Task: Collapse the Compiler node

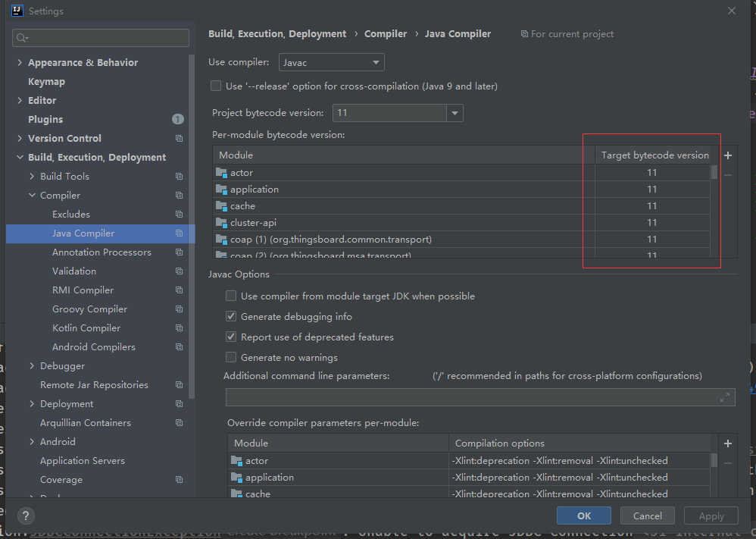Action: point(32,196)
